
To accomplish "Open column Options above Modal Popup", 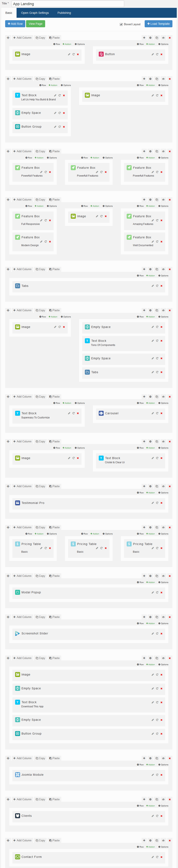I will coord(164,583).
